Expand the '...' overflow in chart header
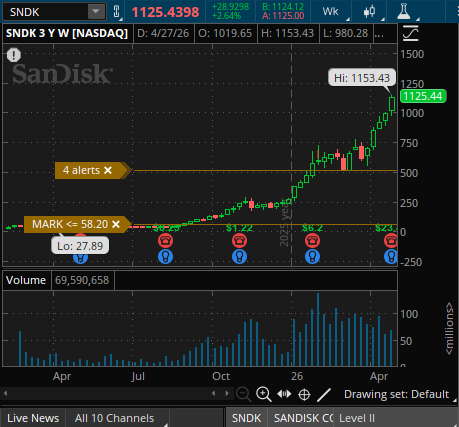459x427 pixels. [379, 33]
